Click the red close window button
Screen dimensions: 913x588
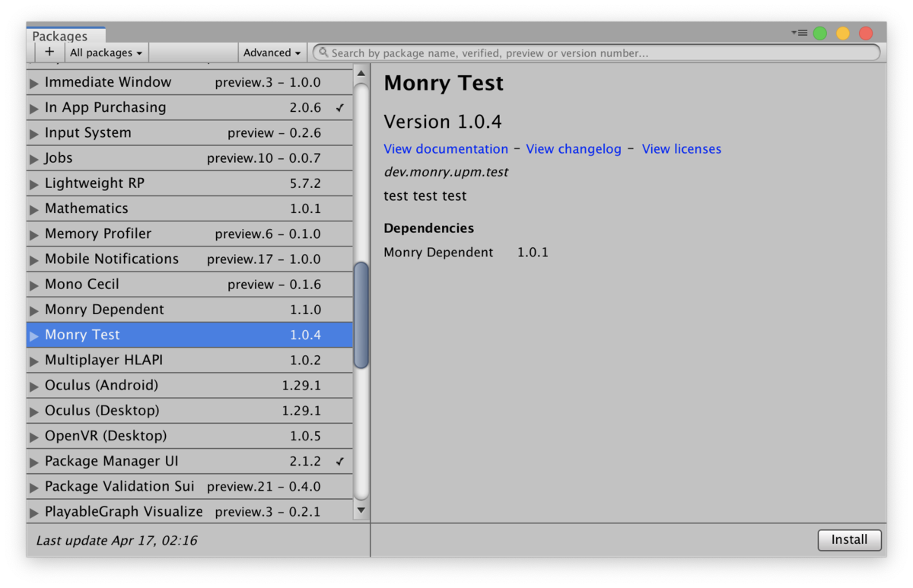pyautogui.click(x=865, y=33)
